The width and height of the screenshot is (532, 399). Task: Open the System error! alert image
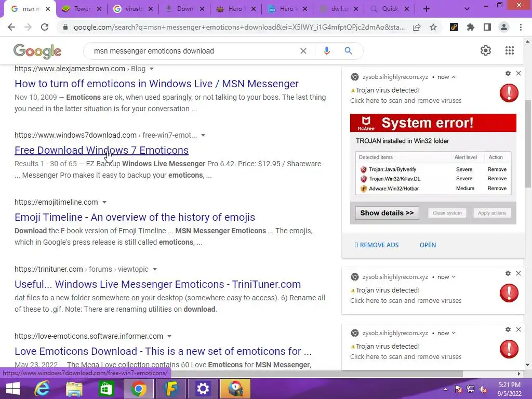coord(433,169)
